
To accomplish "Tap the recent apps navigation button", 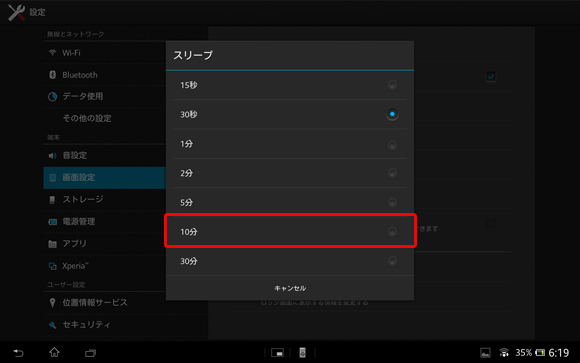I will pyautogui.click(x=90, y=353).
